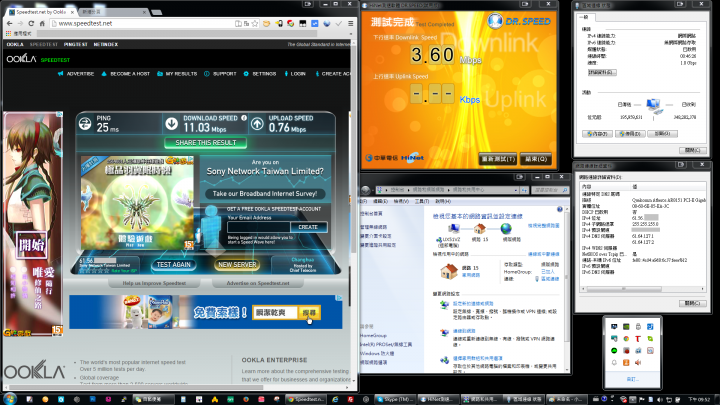The image size is (720, 405).
Task: Click the Internet globe icon in network map
Action: 506,229
